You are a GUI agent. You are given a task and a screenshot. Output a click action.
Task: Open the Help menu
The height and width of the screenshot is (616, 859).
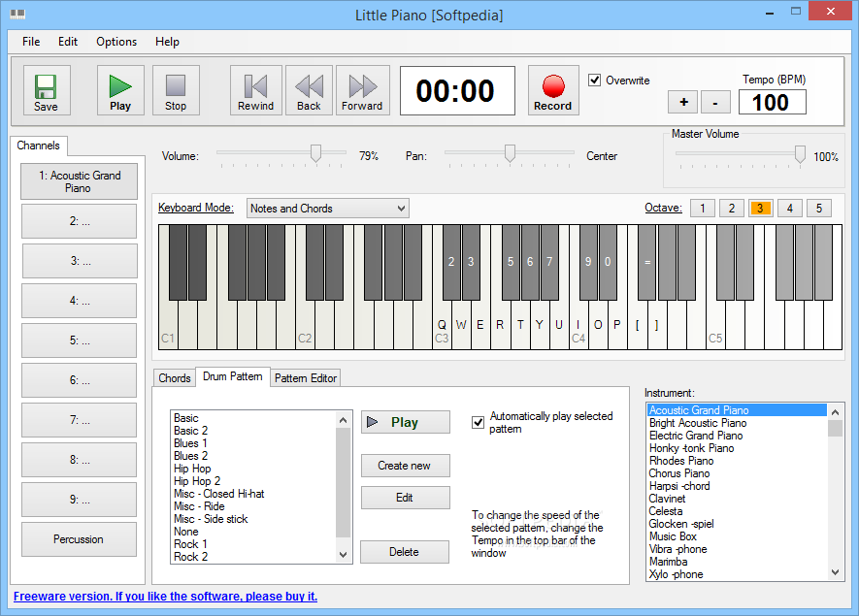[x=167, y=42]
